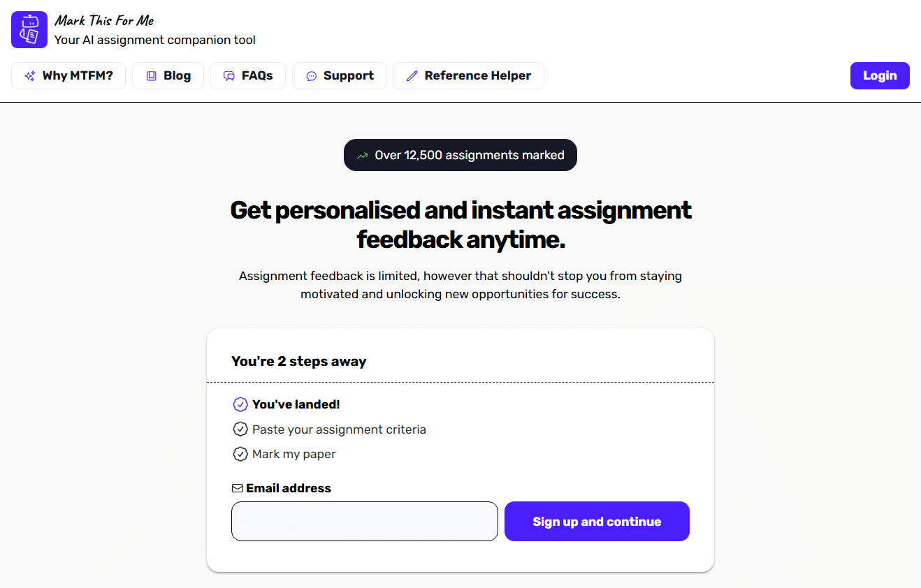Click the Mark This For Me robot logo
The height and width of the screenshot is (588, 921).
click(29, 29)
